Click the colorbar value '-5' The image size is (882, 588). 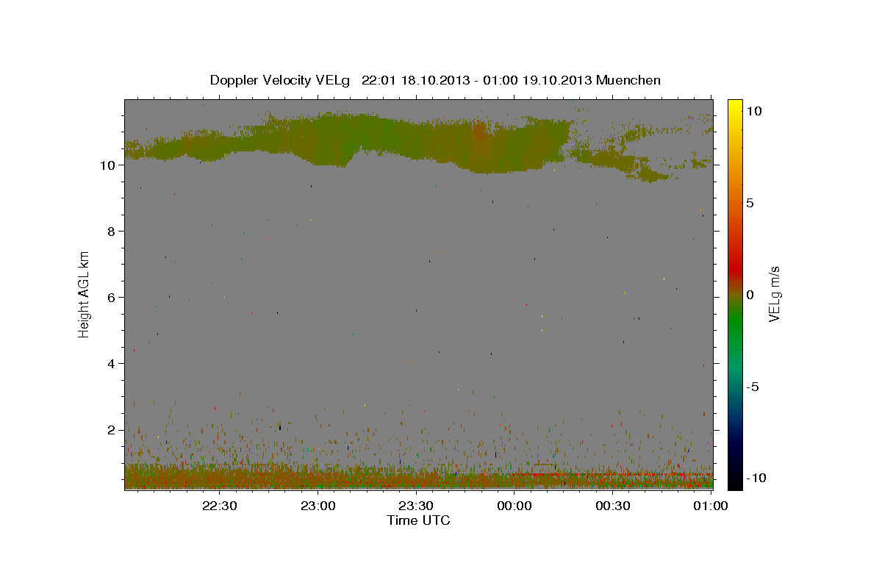point(753,387)
